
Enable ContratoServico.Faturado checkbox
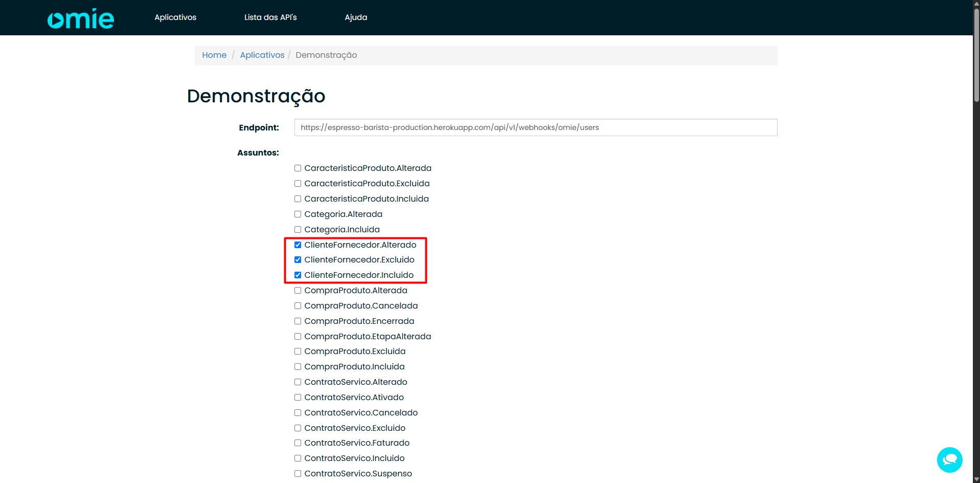pos(298,443)
